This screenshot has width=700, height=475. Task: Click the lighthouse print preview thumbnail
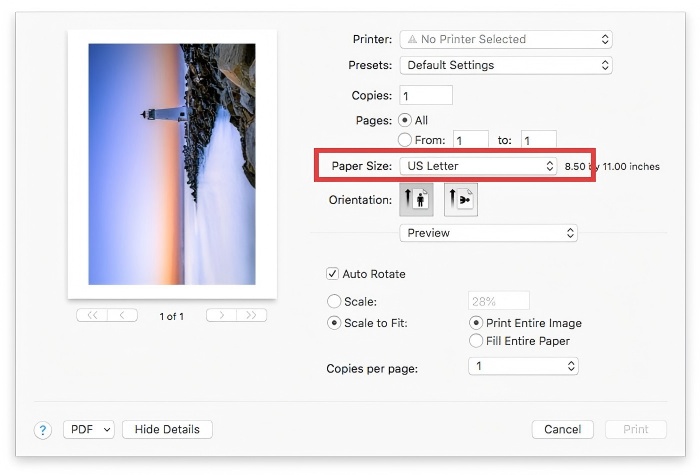(x=172, y=164)
